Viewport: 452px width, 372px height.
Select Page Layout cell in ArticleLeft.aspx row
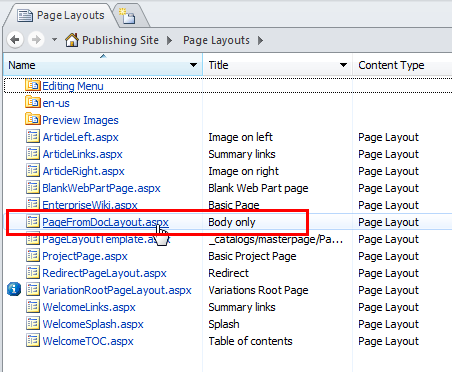tap(388, 137)
